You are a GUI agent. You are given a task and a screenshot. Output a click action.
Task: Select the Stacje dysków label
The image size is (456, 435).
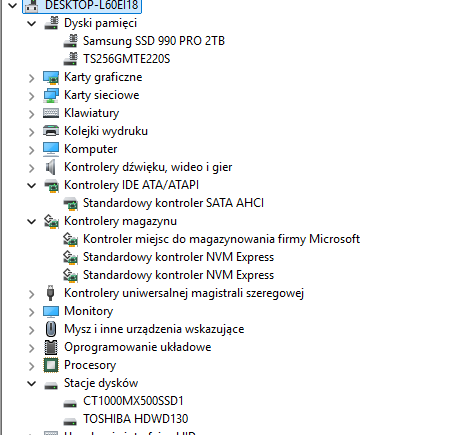click(101, 383)
